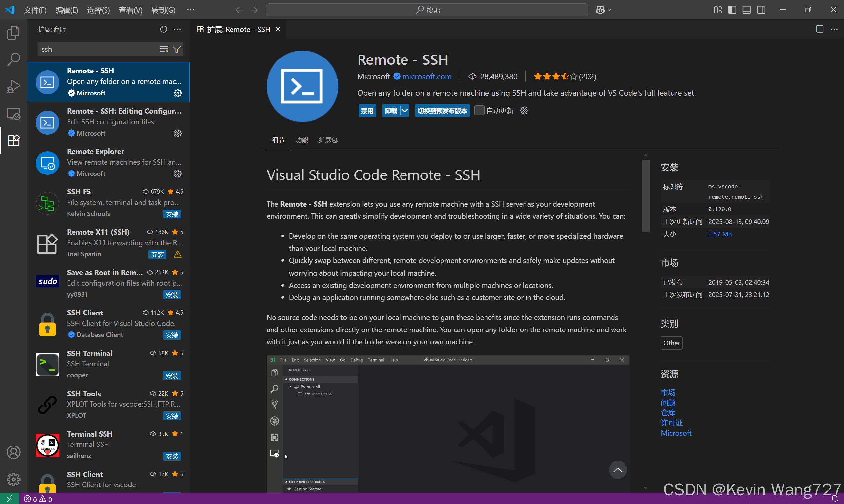Open extension settings gear beside auto update
This screenshot has width=844, height=504.
click(x=524, y=111)
